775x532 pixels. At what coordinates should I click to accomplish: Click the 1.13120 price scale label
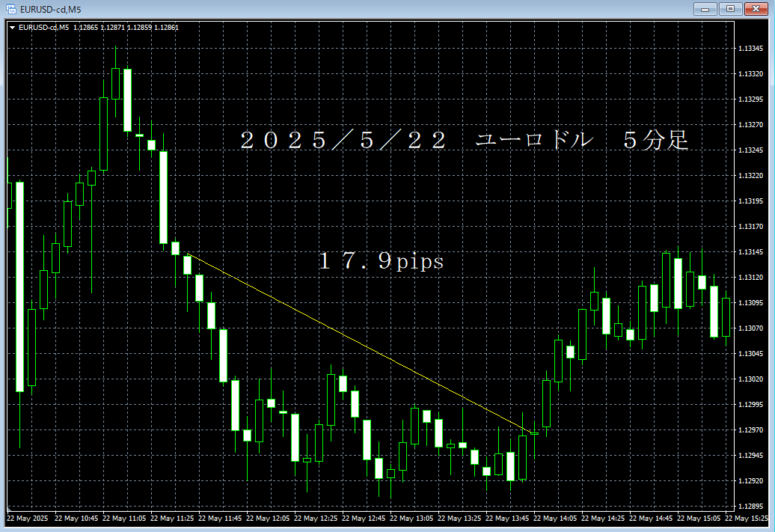(750, 278)
